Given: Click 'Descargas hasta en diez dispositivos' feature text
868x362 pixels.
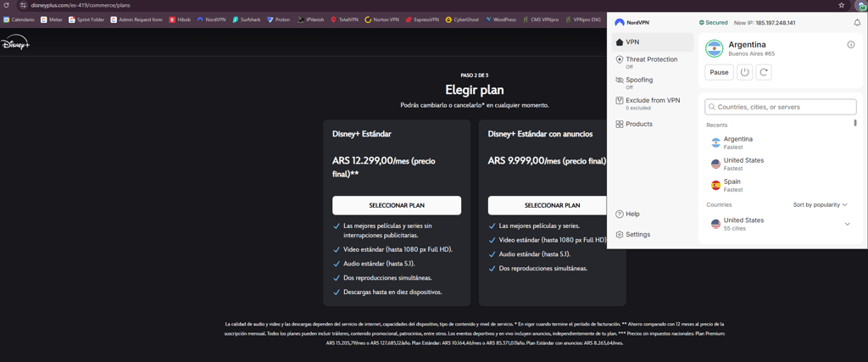Looking at the screenshot, I should click(392, 292).
